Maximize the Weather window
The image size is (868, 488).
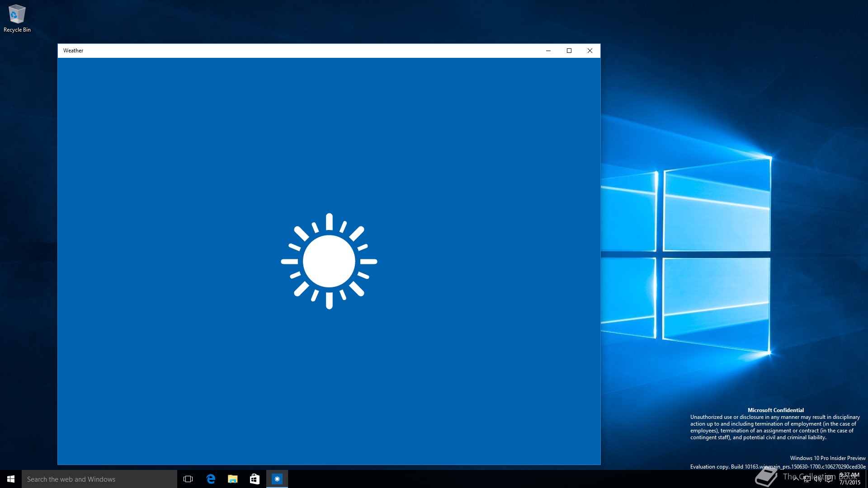pyautogui.click(x=569, y=51)
